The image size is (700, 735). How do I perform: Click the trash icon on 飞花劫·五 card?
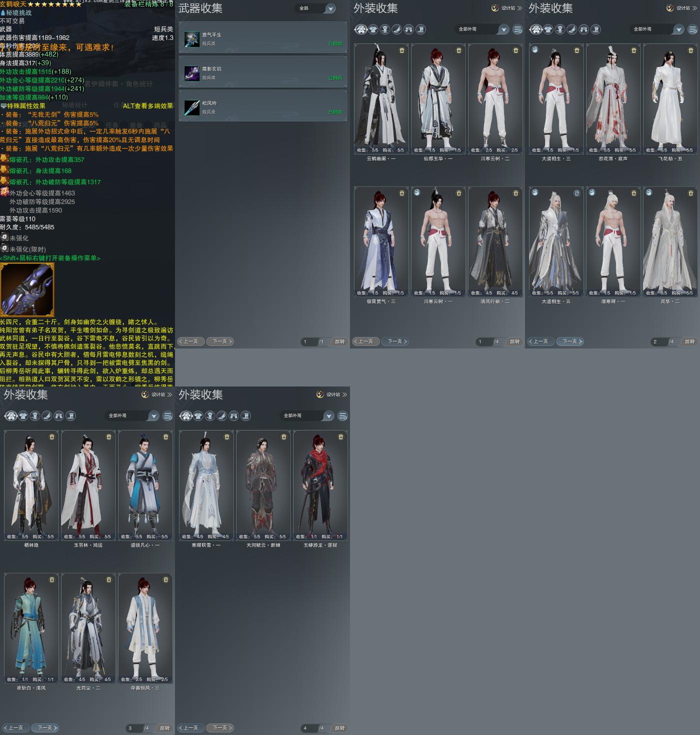(691, 50)
